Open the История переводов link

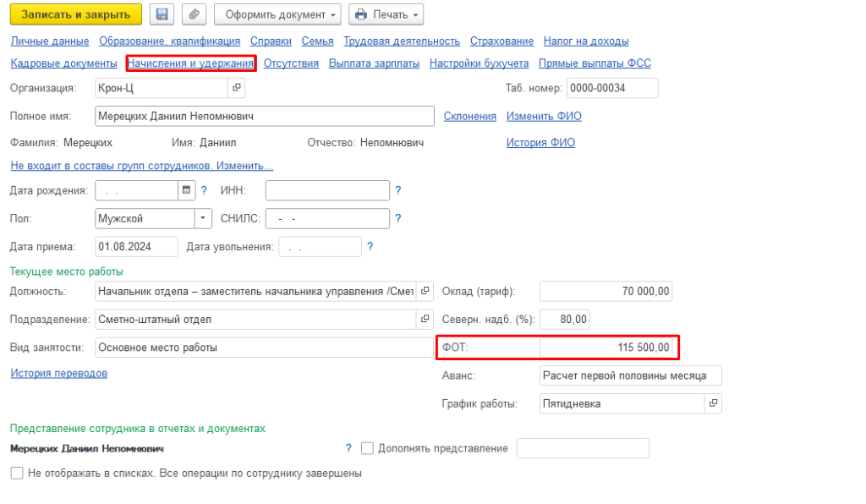(58, 373)
